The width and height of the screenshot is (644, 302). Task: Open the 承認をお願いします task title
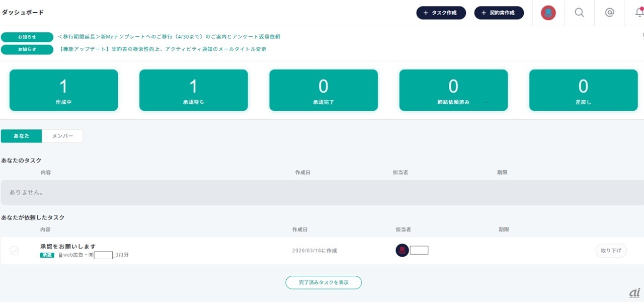[x=68, y=246]
